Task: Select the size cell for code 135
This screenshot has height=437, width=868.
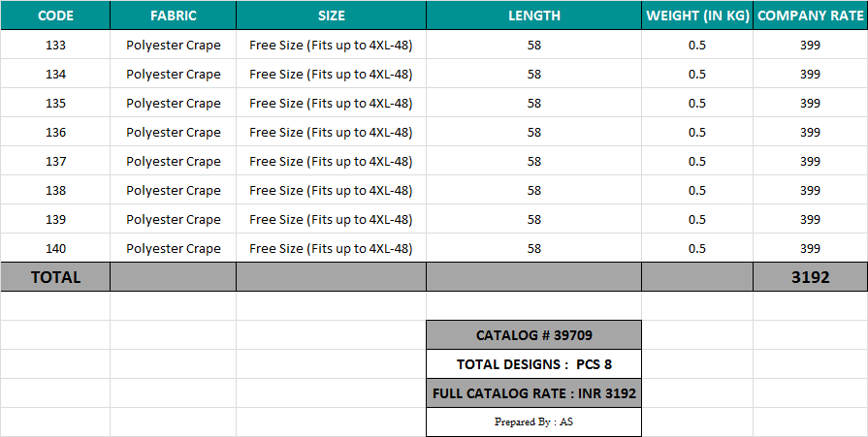Action: pyautogui.click(x=331, y=104)
